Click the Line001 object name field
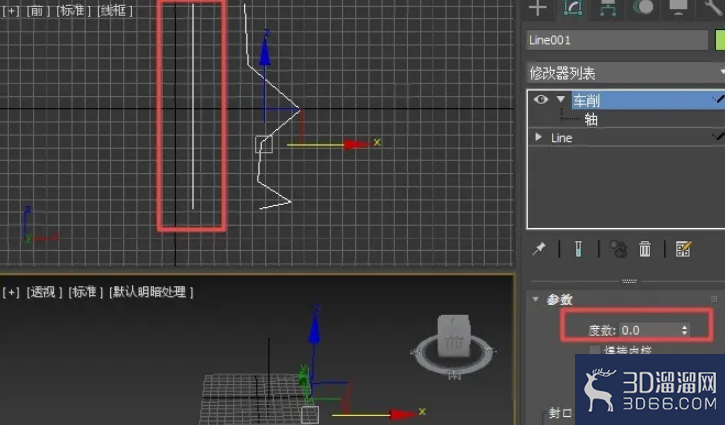Screen dimensions: 725x425 pyautogui.click(x=617, y=40)
